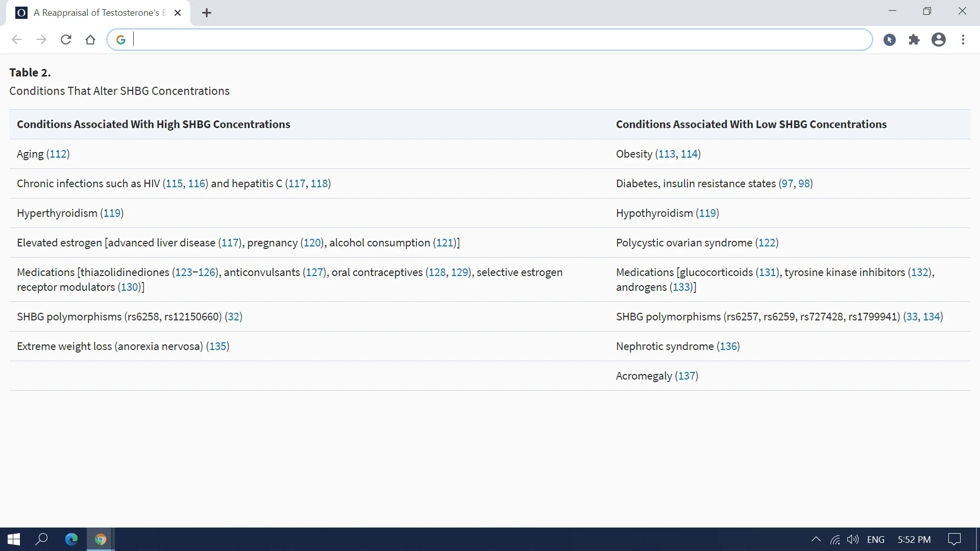Click 'Conditions That Alter SHBG Concentrations' caption
This screenshot has height=551, width=980.
coord(119,91)
